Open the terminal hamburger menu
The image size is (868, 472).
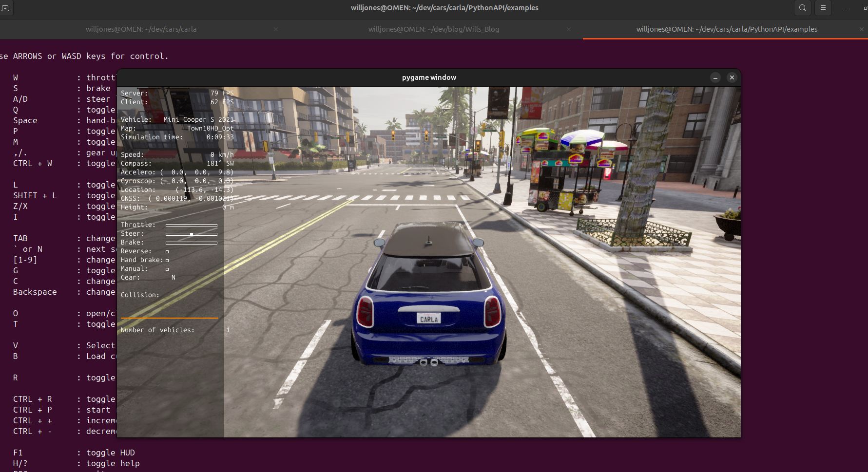[x=823, y=8]
